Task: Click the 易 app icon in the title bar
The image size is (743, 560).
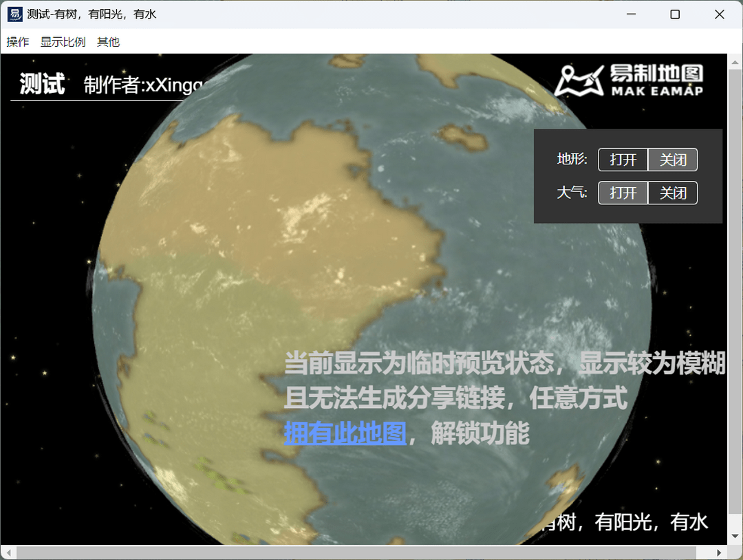Action: [x=14, y=14]
